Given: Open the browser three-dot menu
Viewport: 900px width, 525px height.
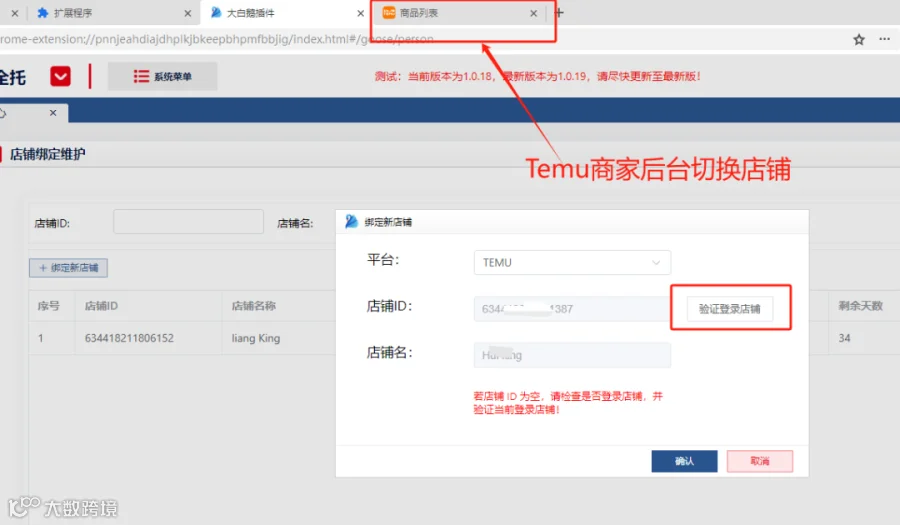Looking at the screenshot, I should click(x=885, y=39).
